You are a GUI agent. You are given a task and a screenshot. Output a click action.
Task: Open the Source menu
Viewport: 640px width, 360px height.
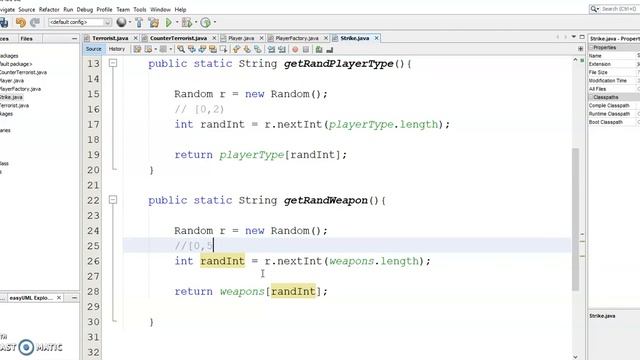[x=27, y=9]
